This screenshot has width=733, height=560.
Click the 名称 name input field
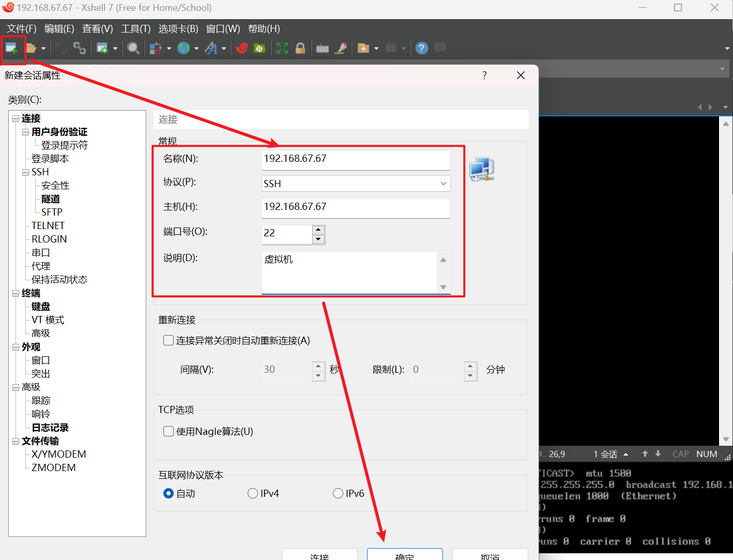(356, 160)
